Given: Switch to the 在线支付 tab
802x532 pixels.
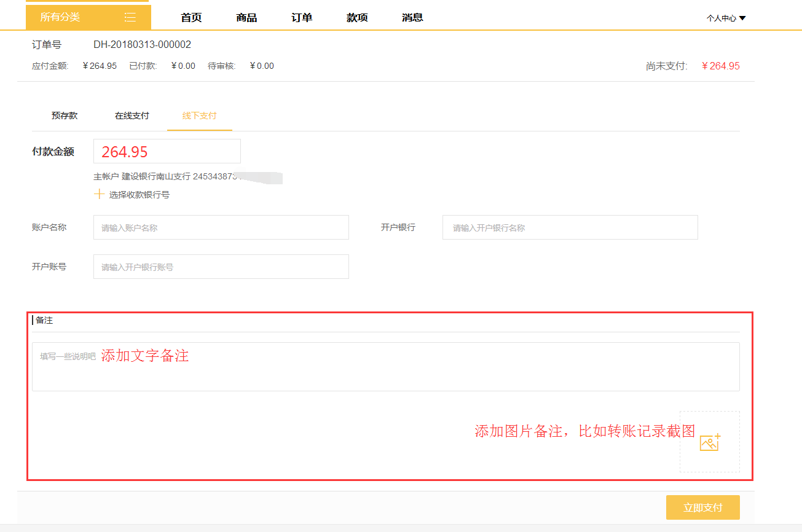Looking at the screenshot, I should (132, 115).
